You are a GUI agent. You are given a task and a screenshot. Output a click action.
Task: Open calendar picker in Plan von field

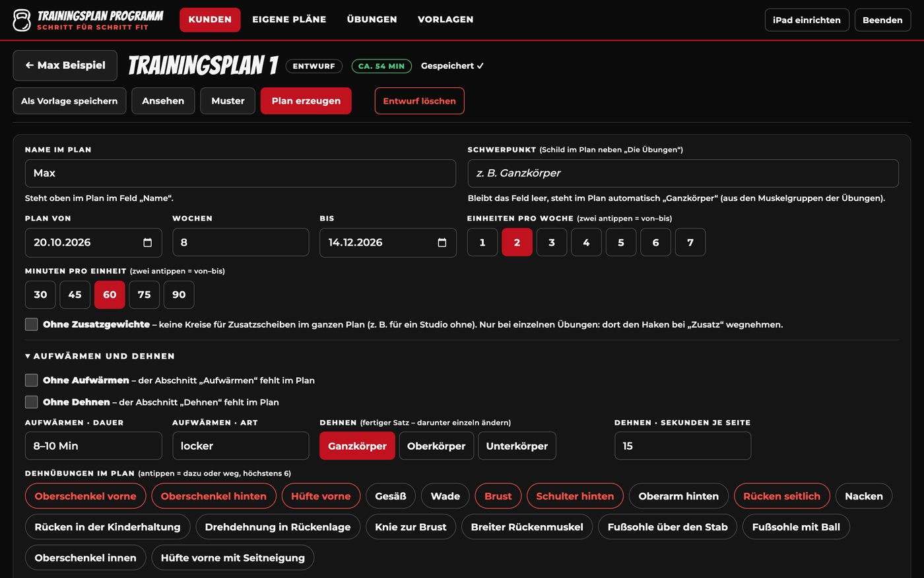147,242
